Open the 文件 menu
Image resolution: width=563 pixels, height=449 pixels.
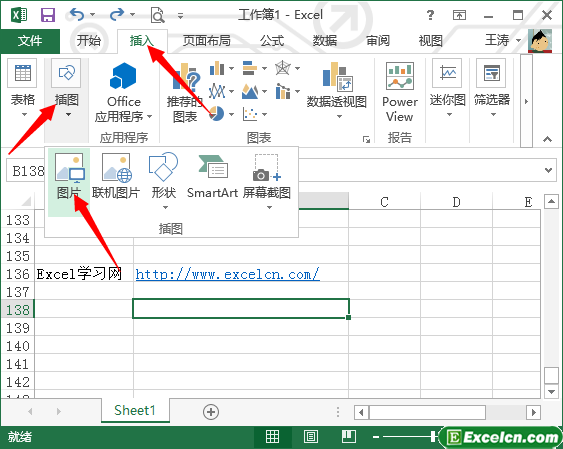30,41
